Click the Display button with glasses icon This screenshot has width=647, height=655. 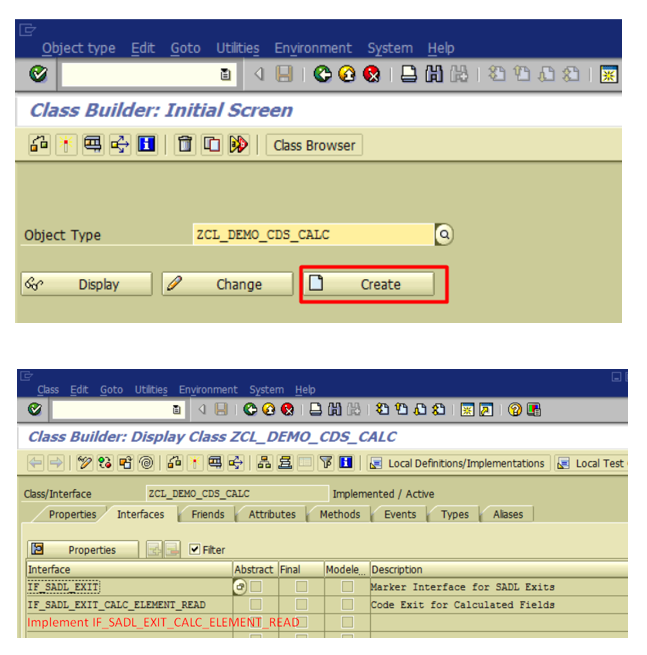coord(86,284)
